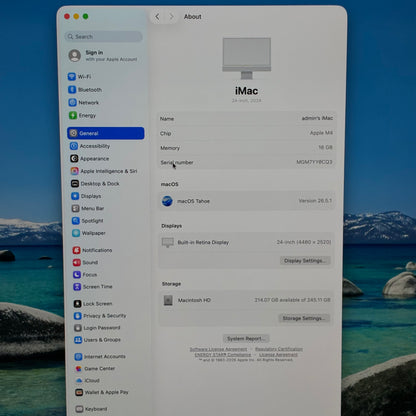Click the sidebar Search field
The width and height of the screenshot is (416, 416).
coord(103,37)
